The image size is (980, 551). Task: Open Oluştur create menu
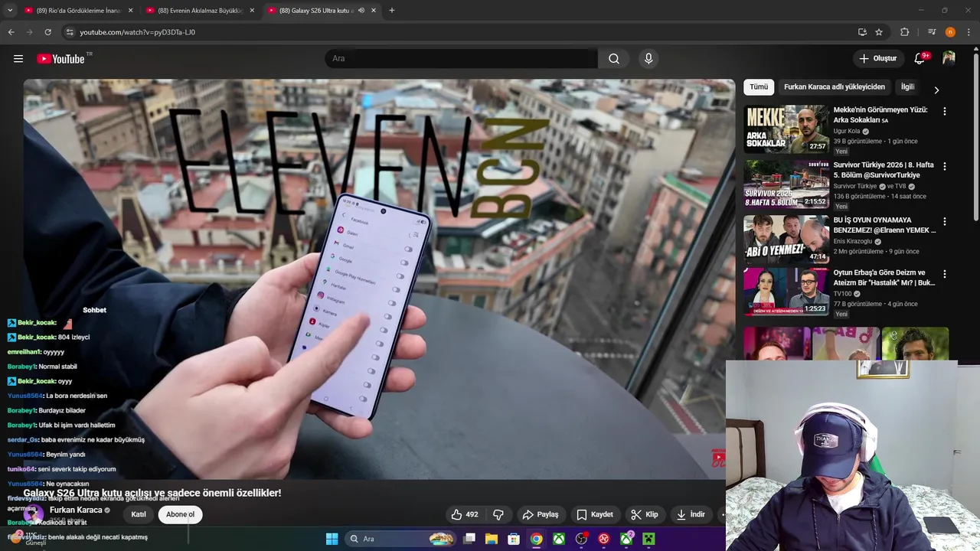pyautogui.click(x=877, y=58)
